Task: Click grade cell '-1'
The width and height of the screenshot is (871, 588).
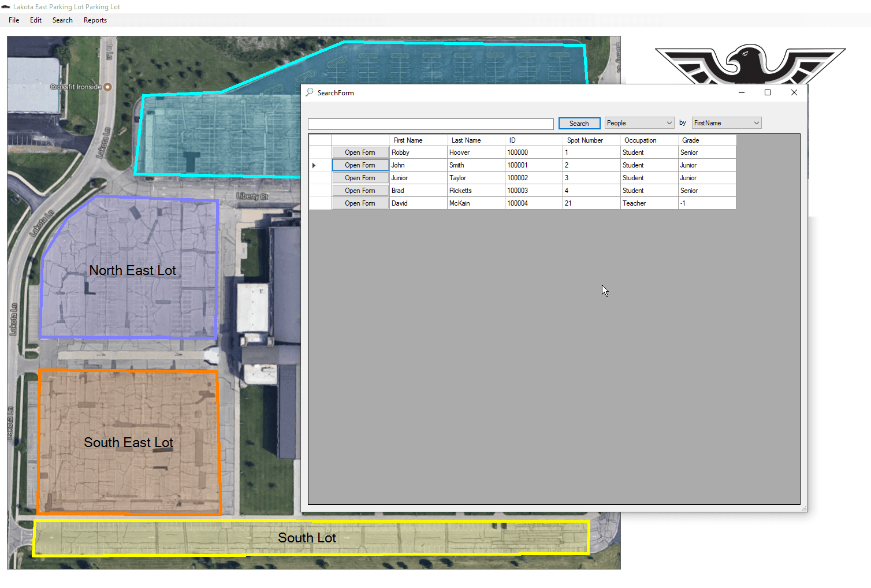Action: tap(707, 203)
